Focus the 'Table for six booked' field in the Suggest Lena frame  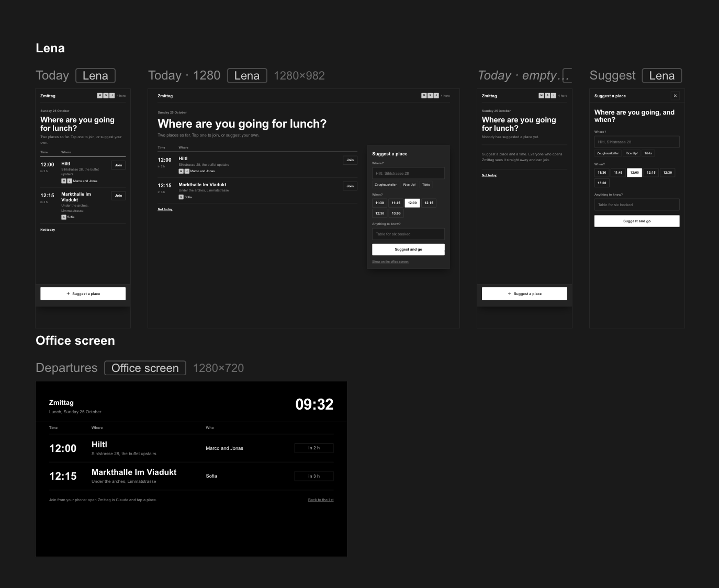click(x=637, y=205)
